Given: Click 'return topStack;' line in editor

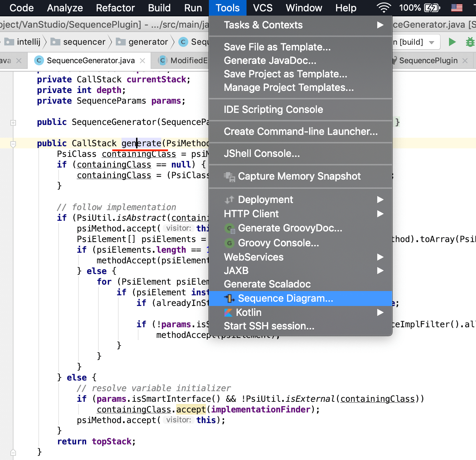Looking at the screenshot, I should [x=97, y=442].
